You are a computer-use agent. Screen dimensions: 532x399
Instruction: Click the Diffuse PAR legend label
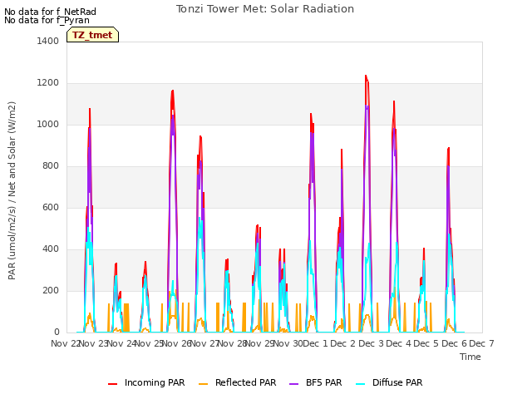[397, 382]
